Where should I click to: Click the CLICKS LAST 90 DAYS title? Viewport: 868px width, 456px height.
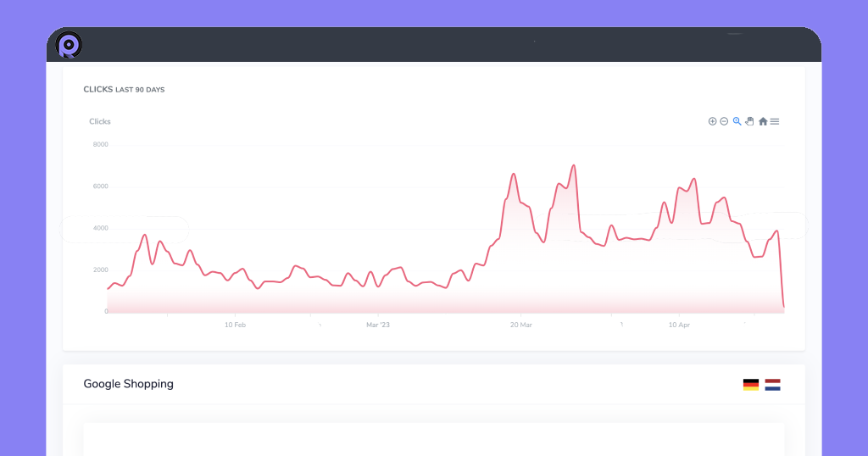[124, 89]
